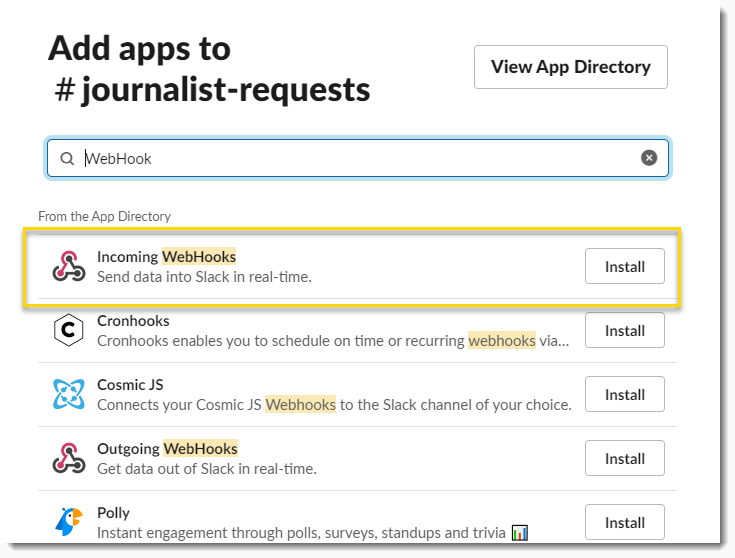Click the search magnifier icon
The image size is (735, 558).
pos(68,158)
